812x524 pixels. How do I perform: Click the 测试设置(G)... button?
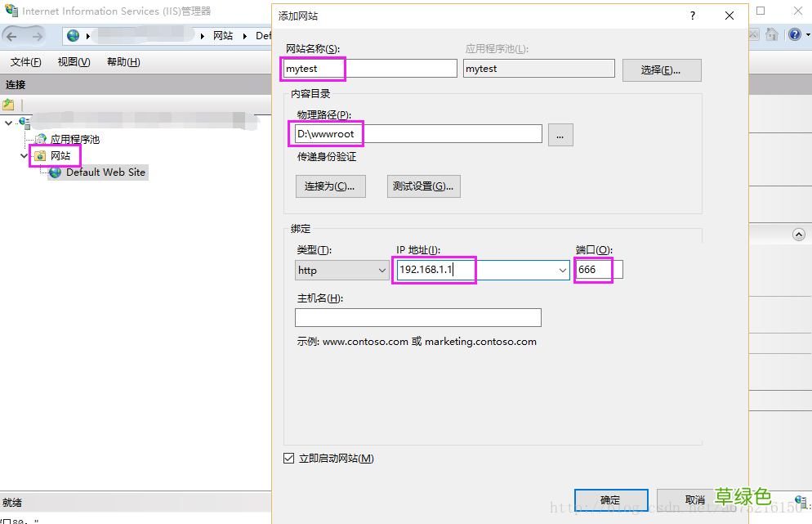tap(424, 186)
